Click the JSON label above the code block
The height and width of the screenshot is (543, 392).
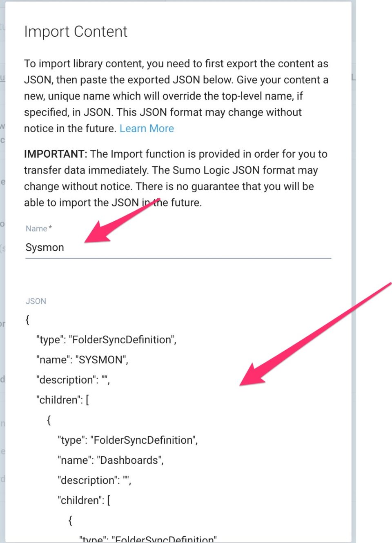(36, 301)
